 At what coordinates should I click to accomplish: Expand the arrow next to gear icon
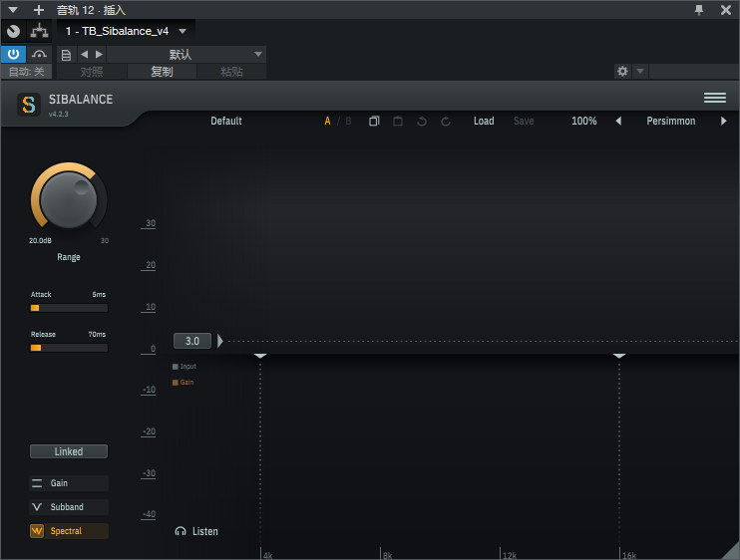click(x=640, y=71)
